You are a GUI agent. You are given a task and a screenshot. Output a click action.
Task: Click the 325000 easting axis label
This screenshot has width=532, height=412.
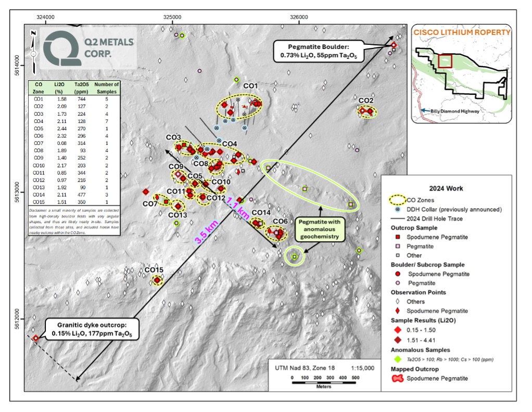click(172, 17)
